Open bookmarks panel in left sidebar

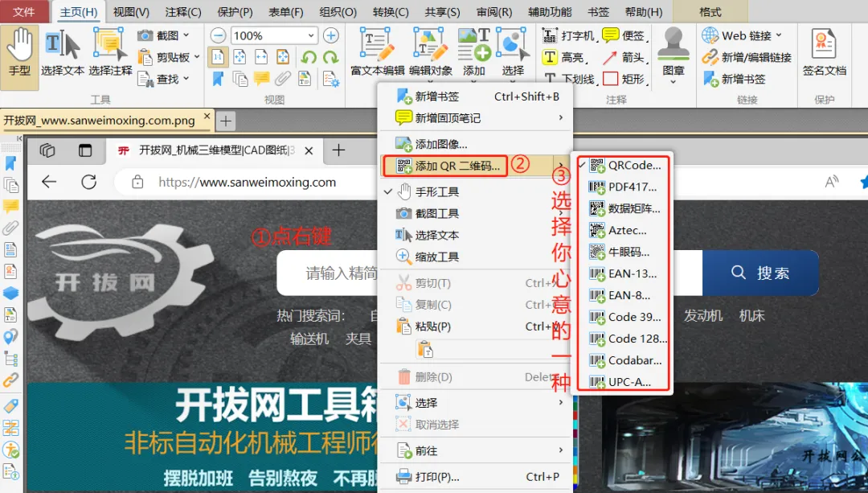(x=10, y=163)
